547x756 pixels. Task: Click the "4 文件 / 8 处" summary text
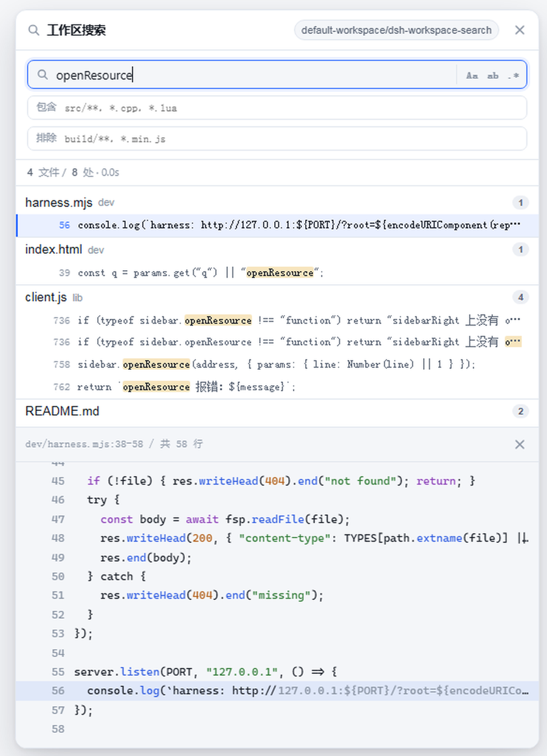pos(61,172)
